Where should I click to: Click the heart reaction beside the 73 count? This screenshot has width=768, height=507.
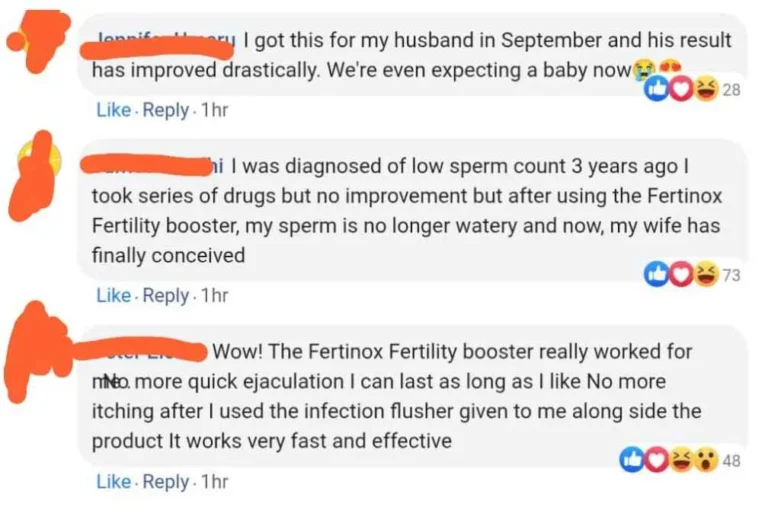point(682,275)
